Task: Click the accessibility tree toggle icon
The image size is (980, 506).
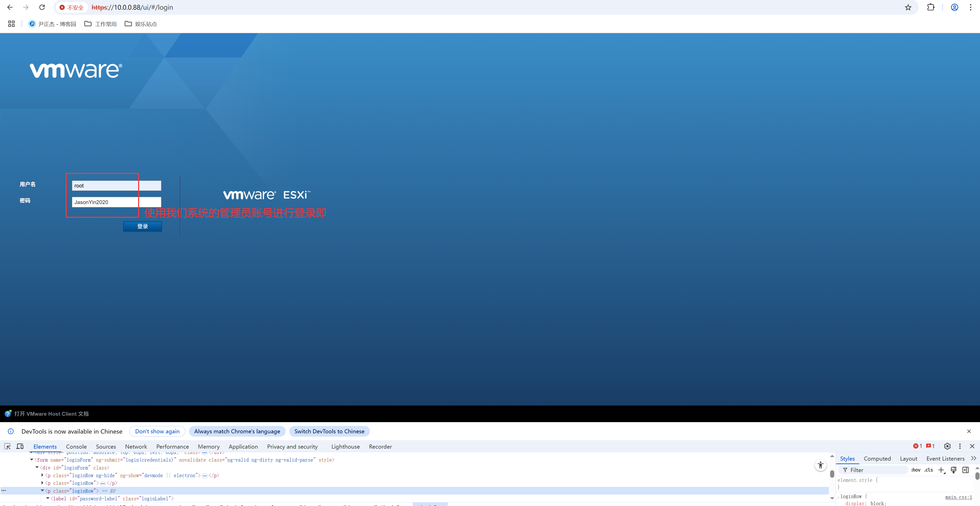Action: pyautogui.click(x=820, y=465)
